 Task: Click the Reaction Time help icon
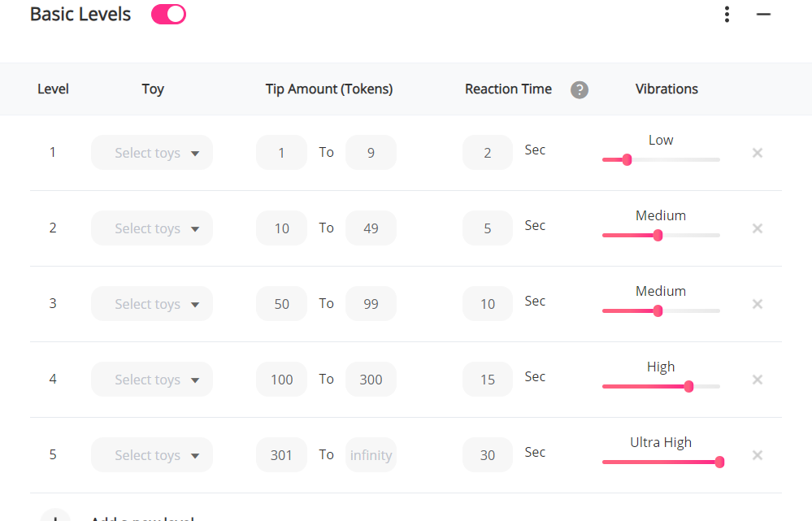[x=579, y=89]
